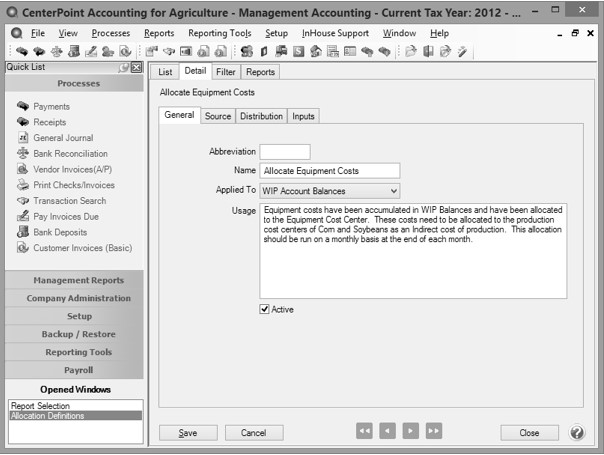Viewport: 604px width, 455px height.
Task: Expand the Setup section in Quick List
Action: point(74,316)
